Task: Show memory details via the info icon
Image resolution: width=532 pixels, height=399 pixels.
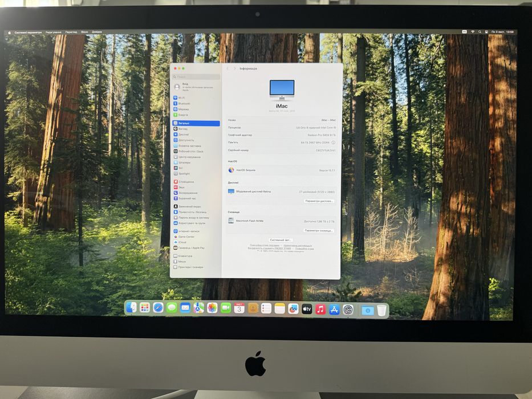Action: [333, 142]
